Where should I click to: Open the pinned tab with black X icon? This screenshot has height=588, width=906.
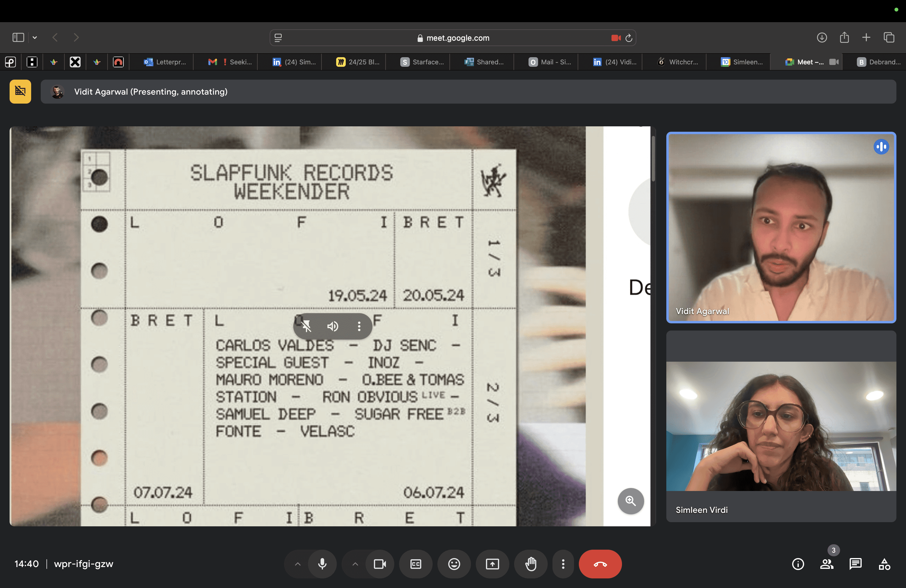pos(75,62)
